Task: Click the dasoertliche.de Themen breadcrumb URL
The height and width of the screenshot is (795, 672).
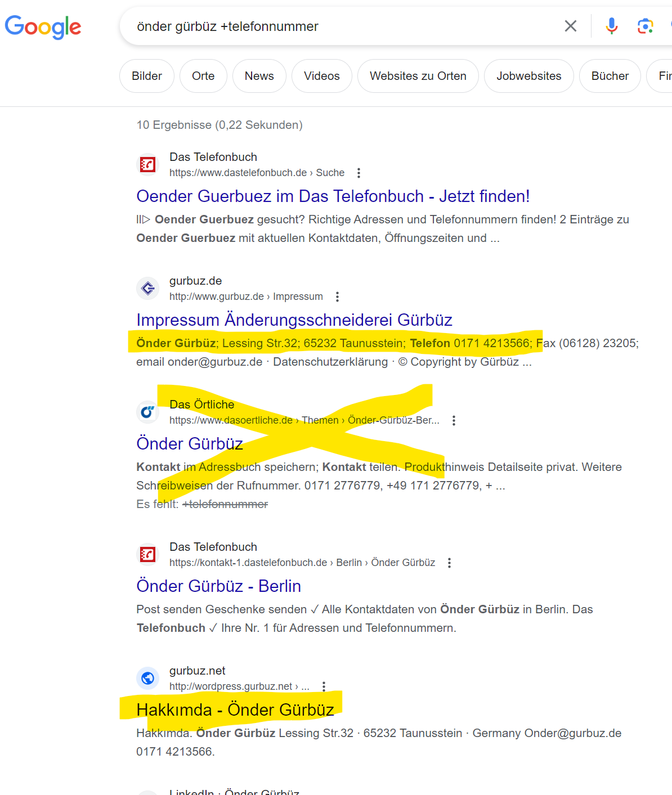Action: pyautogui.click(x=304, y=420)
